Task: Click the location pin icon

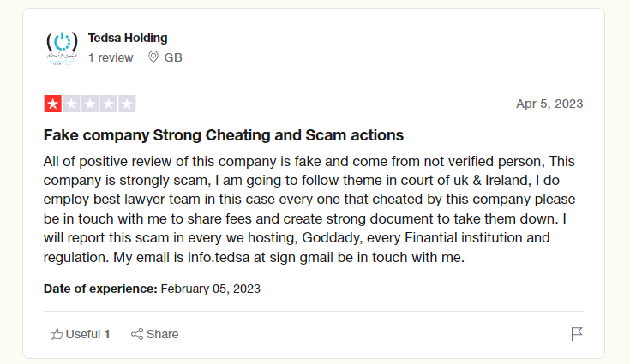Action: pyautogui.click(x=153, y=57)
